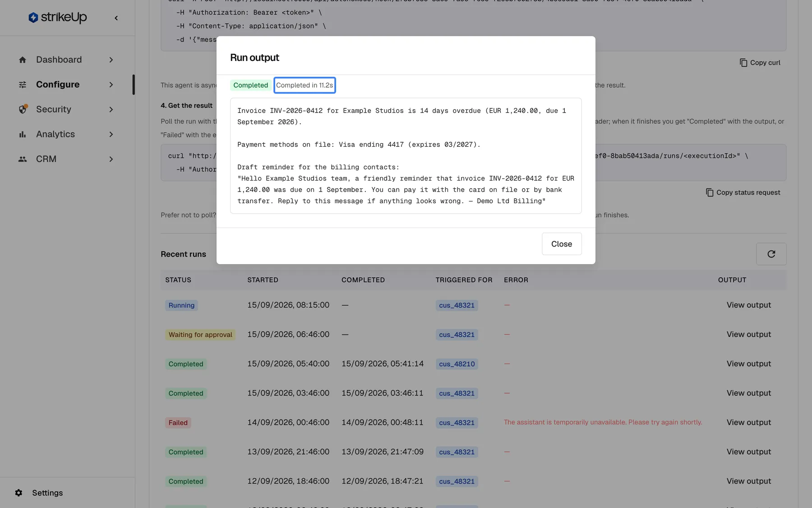The image size is (812, 508).
Task: Click the Waiting for approval badge
Action: (x=200, y=335)
